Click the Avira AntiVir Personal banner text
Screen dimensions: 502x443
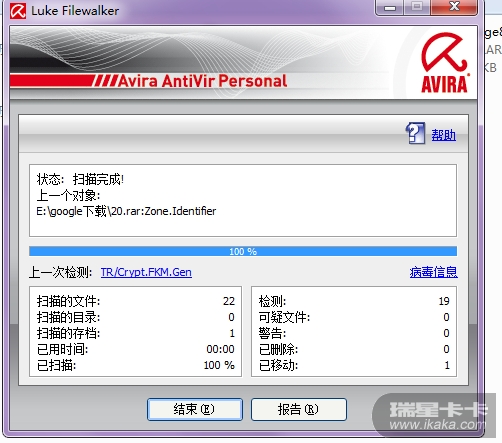tap(202, 81)
